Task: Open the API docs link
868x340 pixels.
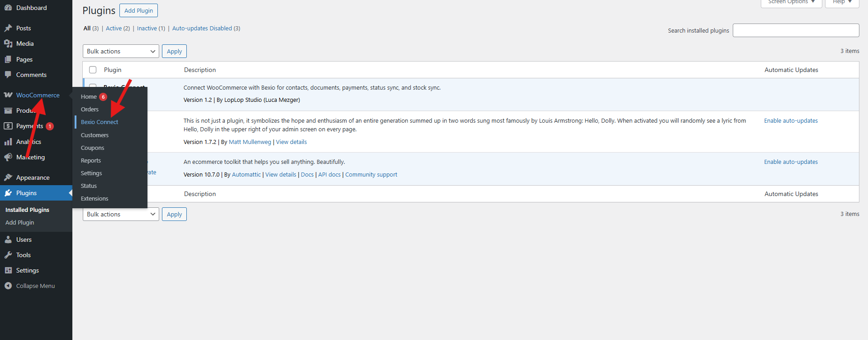Action: pos(329,175)
